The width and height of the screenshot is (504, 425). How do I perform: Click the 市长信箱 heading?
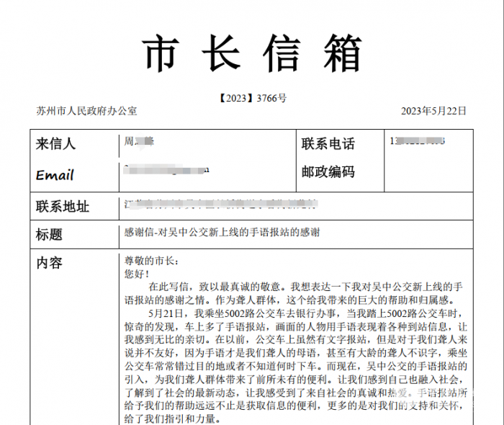pyautogui.click(x=251, y=53)
